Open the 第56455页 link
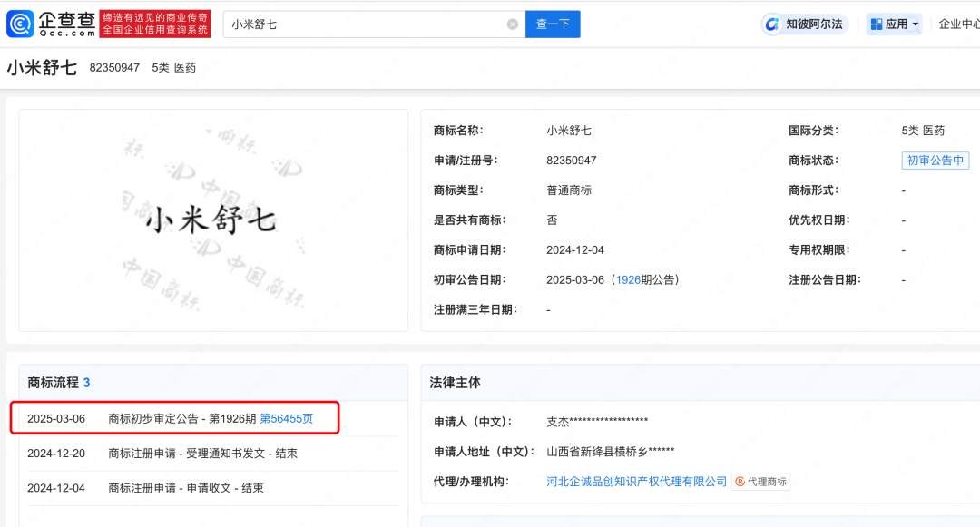 click(x=286, y=418)
